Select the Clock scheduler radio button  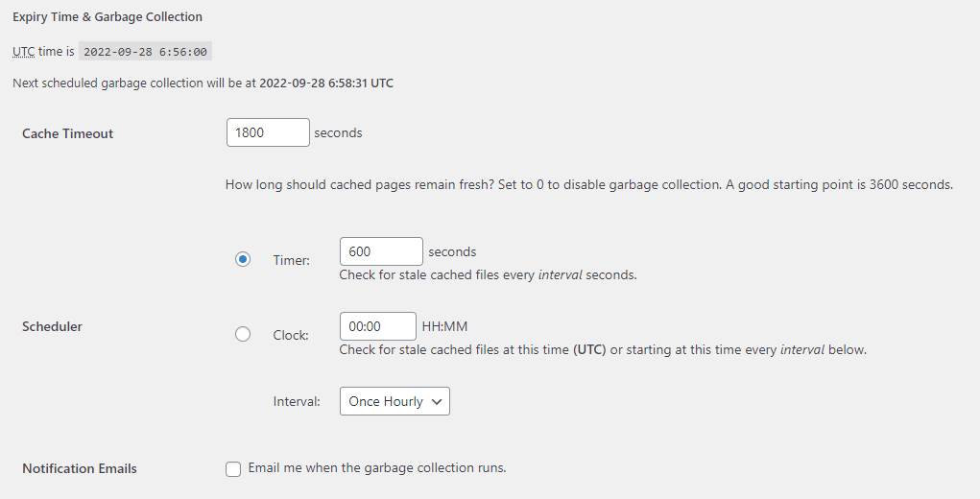tap(243, 334)
